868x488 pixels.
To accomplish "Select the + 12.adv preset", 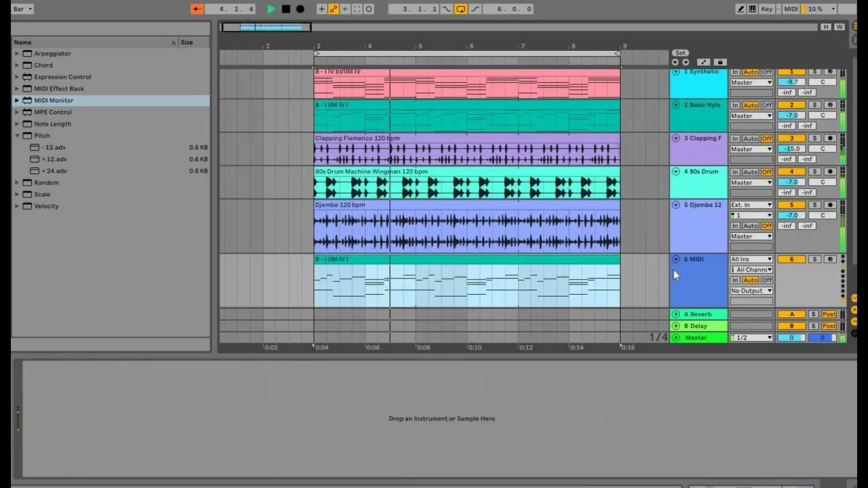I will tap(54, 159).
